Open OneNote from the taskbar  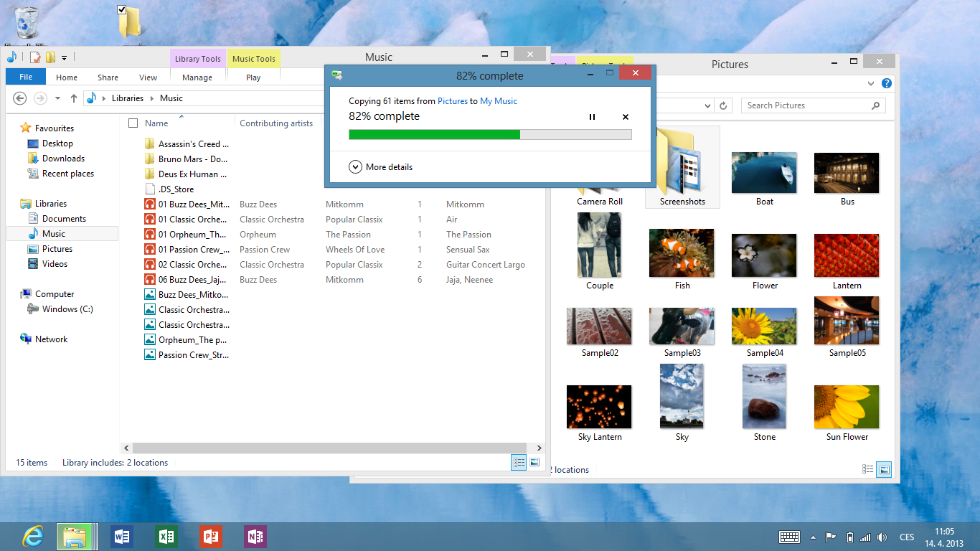point(255,537)
